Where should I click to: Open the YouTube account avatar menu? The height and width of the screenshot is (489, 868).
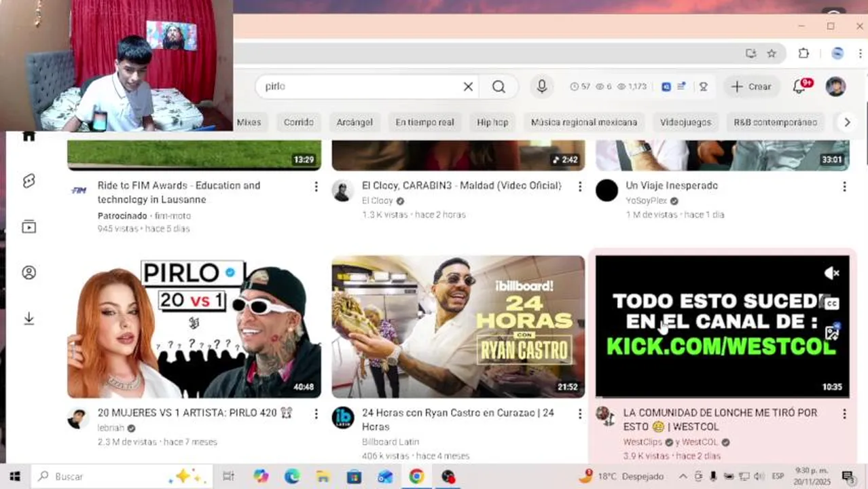pyautogui.click(x=835, y=86)
